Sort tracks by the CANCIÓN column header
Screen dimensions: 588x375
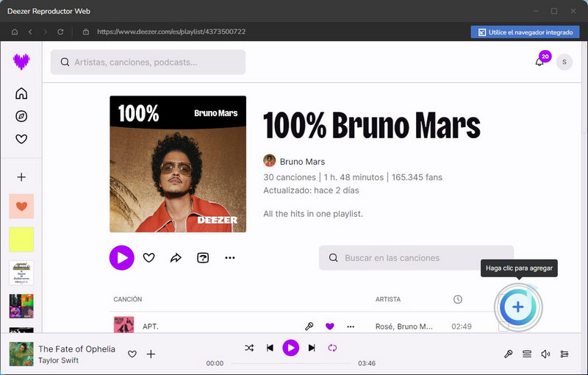128,300
